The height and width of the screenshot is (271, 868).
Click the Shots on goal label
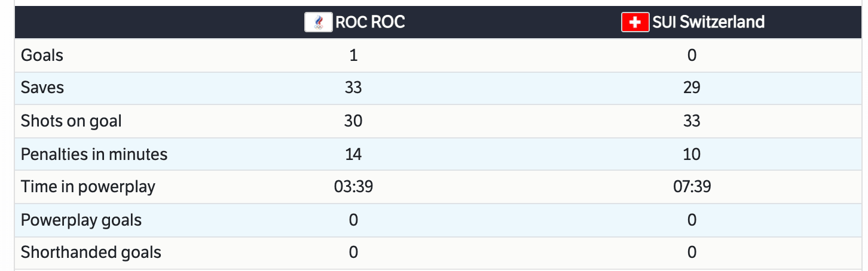[x=71, y=121]
